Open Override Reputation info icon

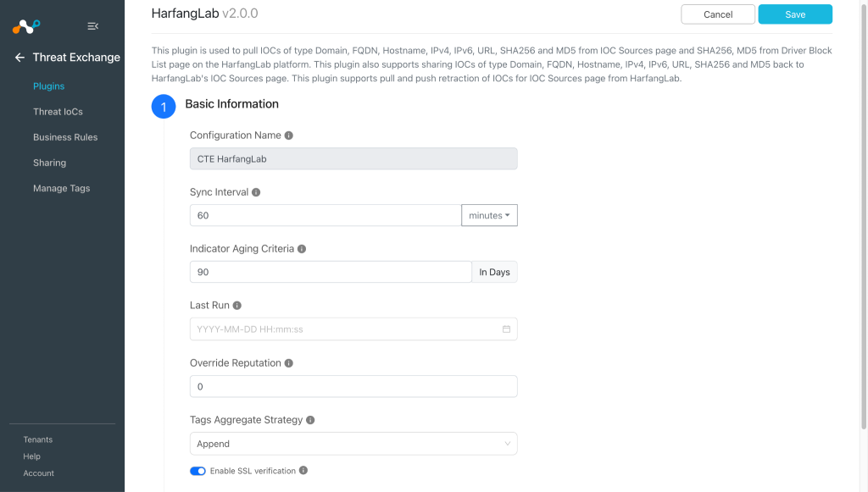[288, 363]
